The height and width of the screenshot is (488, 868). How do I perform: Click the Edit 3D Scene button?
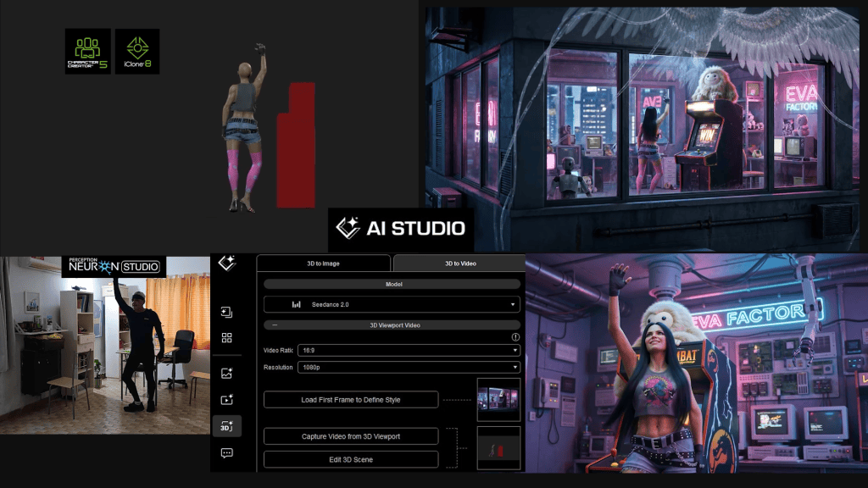coord(351,459)
